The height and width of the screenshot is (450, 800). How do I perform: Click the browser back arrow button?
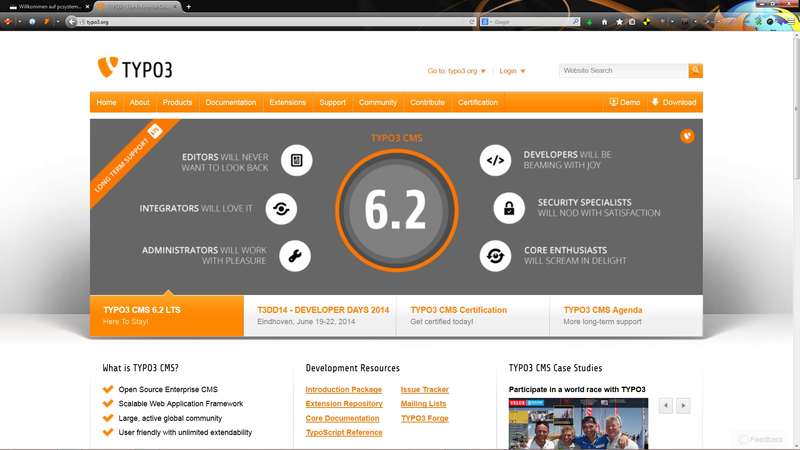point(72,22)
